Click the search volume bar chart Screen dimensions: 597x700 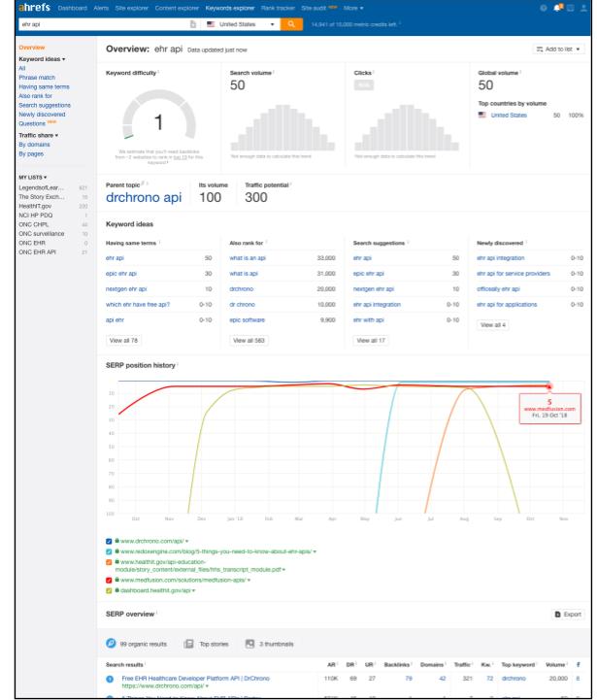tap(282, 127)
